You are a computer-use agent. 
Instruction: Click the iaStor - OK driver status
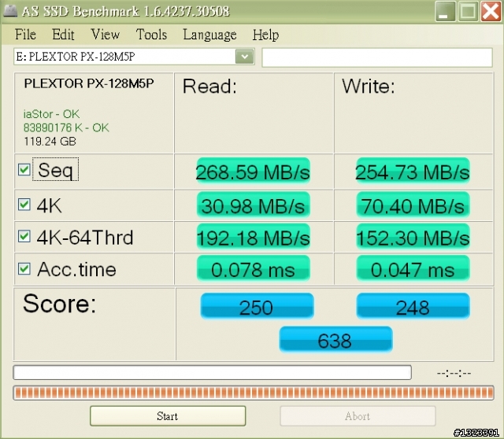coord(51,114)
